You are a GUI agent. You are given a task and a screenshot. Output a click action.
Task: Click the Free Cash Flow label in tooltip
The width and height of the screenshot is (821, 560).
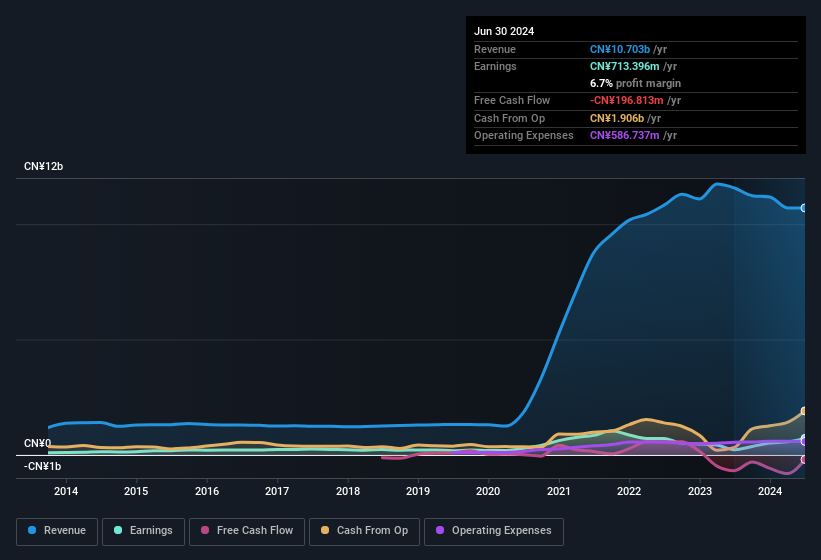click(x=512, y=100)
